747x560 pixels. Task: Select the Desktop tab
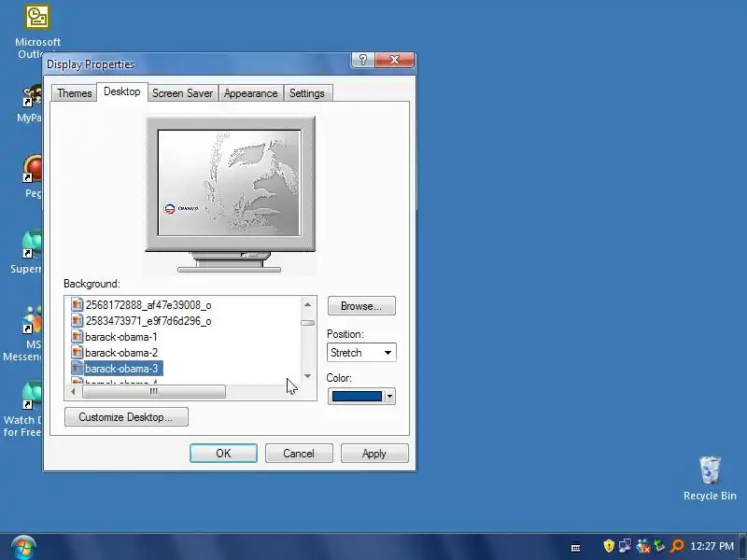point(122,91)
